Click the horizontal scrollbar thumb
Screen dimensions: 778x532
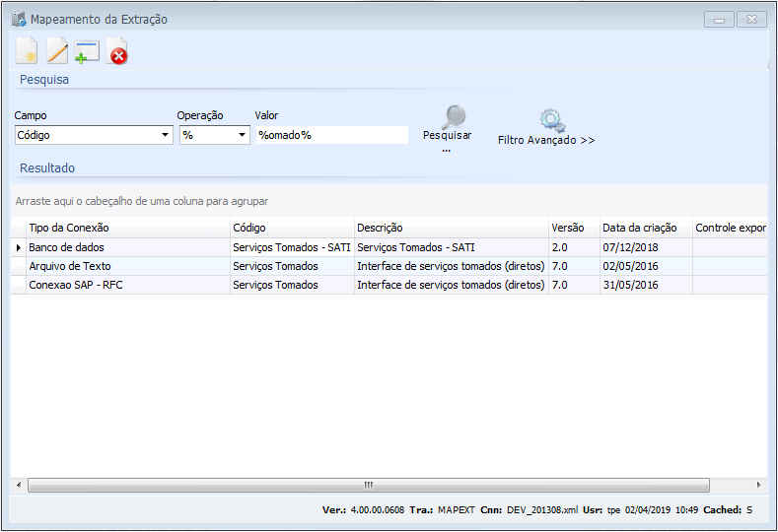tap(368, 485)
